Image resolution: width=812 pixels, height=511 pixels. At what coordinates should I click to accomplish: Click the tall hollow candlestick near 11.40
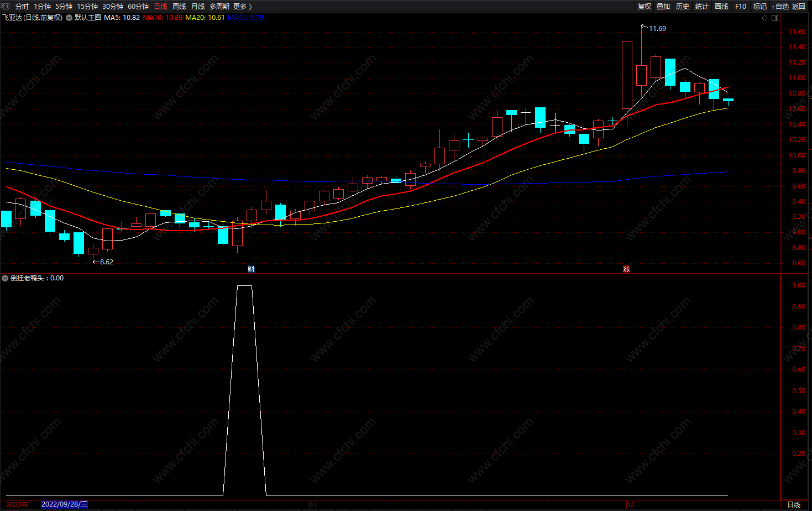click(x=627, y=75)
